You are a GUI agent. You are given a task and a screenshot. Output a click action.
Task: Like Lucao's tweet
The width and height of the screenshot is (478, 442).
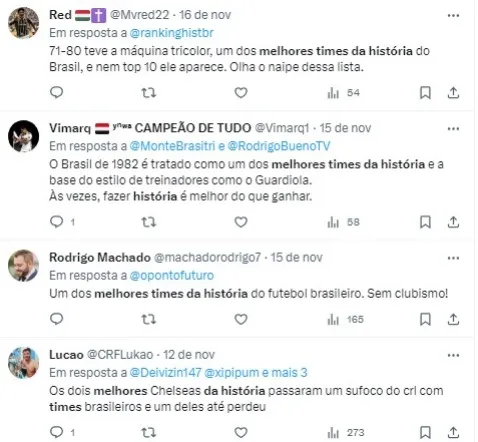coord(241,432)
